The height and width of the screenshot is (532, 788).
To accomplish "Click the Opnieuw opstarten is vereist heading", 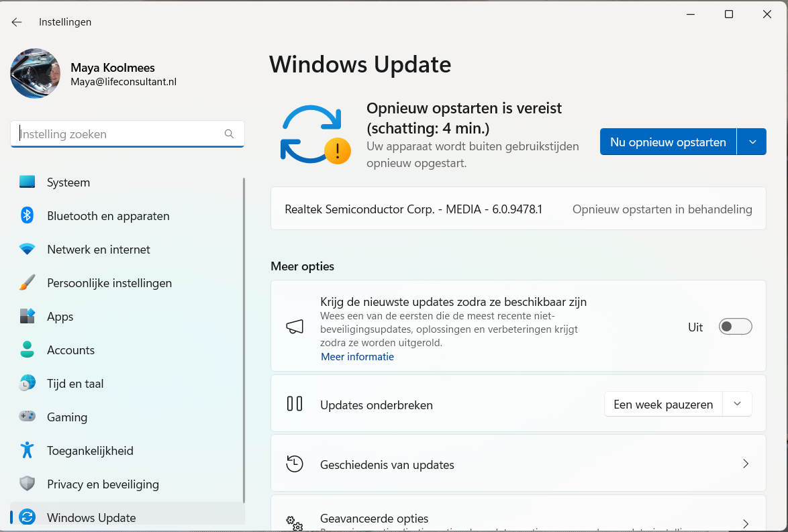I will 464,118.
